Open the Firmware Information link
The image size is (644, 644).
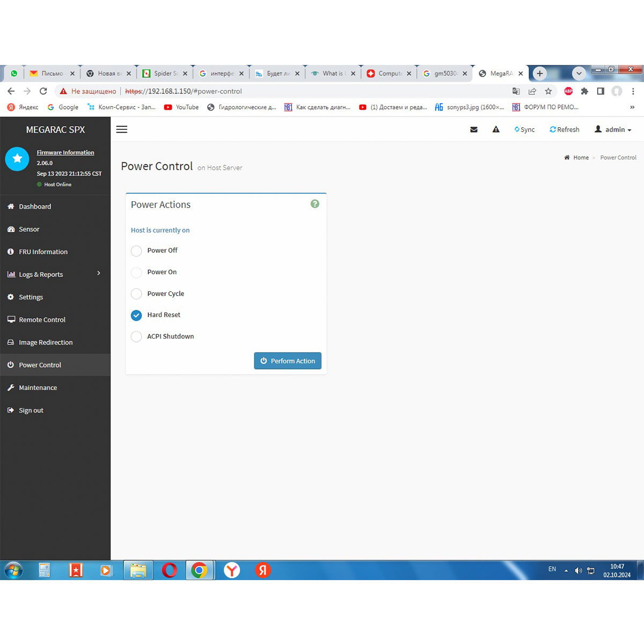click(65, 152)
